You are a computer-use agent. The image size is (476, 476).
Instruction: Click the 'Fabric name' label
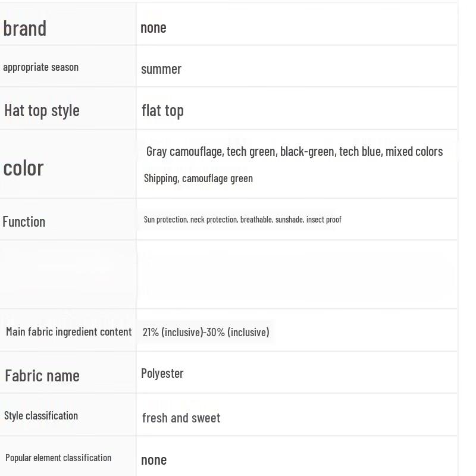[x=42, y=375]
